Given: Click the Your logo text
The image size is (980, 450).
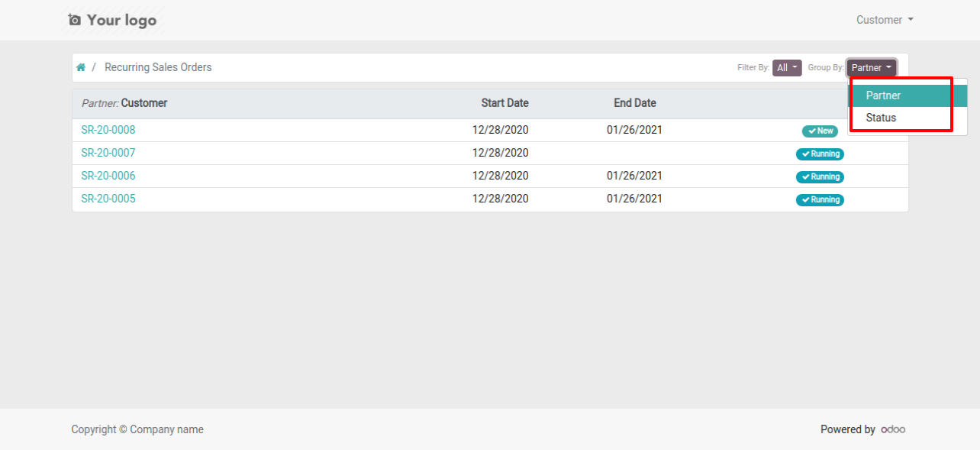Looking at the screenshot, I should [121, 20].
